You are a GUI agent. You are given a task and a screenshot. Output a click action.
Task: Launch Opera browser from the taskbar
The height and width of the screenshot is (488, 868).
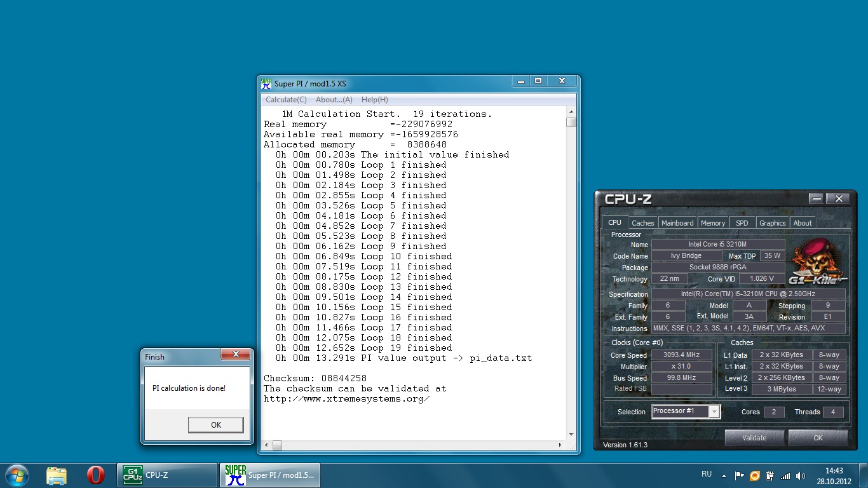click(x=95, y=475)
